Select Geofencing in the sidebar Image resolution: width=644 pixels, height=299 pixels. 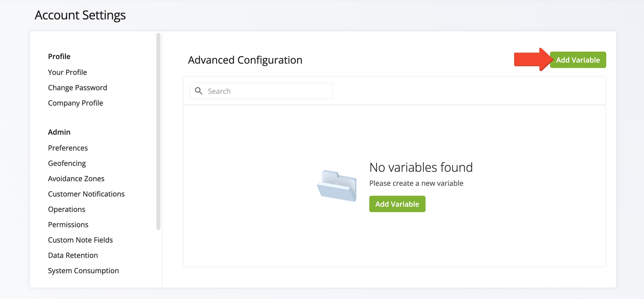click(x=67, y=163)
